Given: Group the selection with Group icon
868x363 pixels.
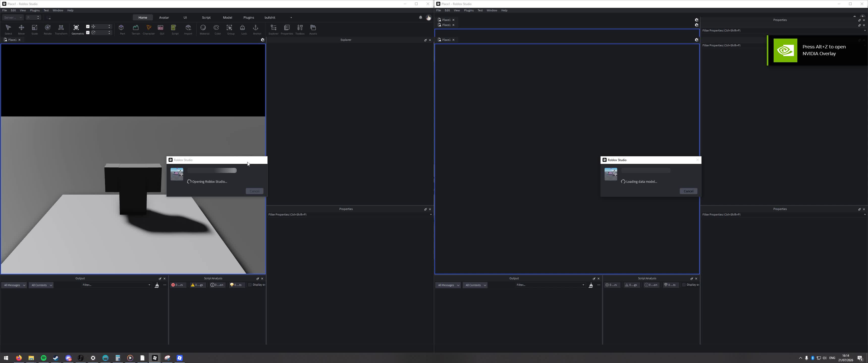Looking at the screenshot, I should click(230, 29).
